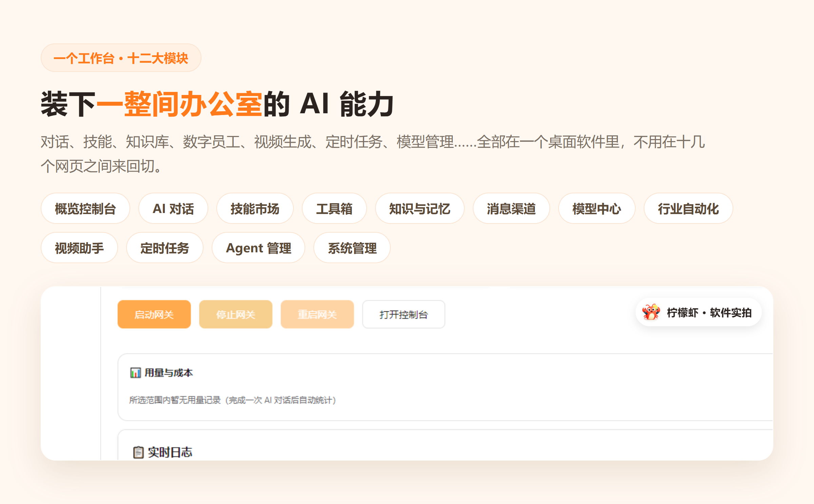
Task: Switch to the 技能市场 tab
Action: click(255, 209)
